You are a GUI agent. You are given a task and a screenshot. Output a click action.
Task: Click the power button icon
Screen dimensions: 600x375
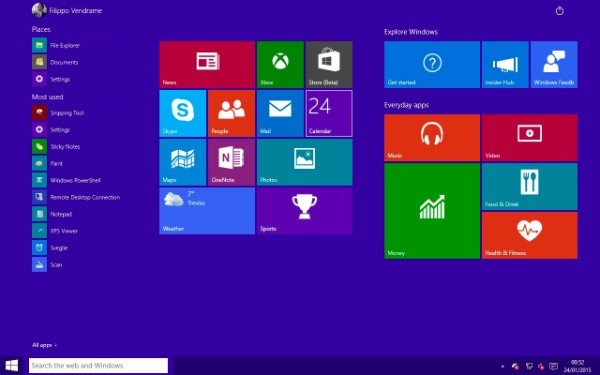pyautogui.click(x=559, y=10)
